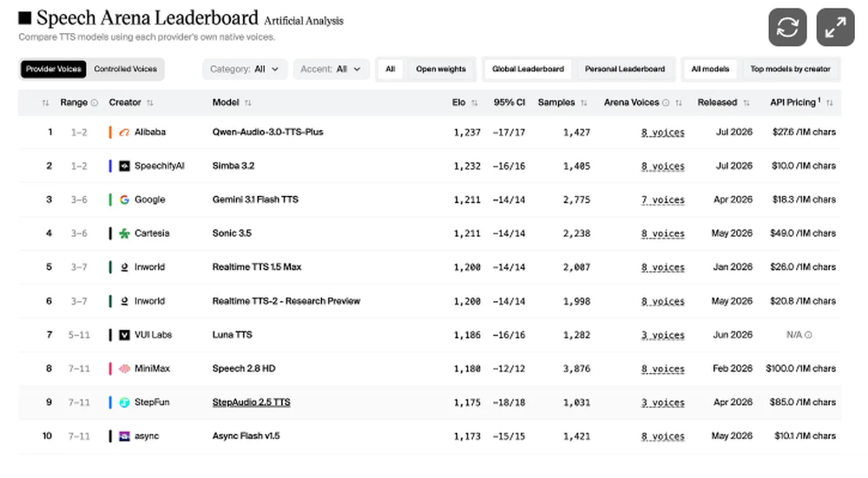Select Personal Leaderboard view
868x478 pixels.
pyautogui.click(x=624, y=69)
